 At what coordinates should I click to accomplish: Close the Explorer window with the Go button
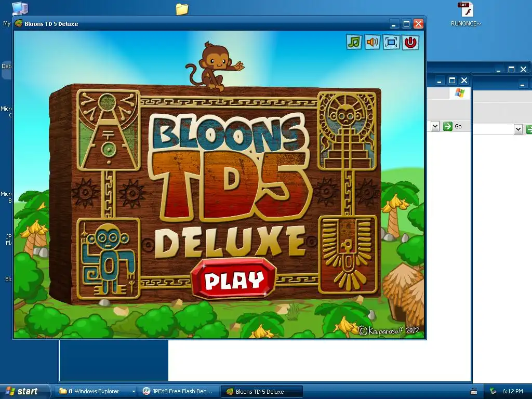pyautogui.click(x=464, y=81)
